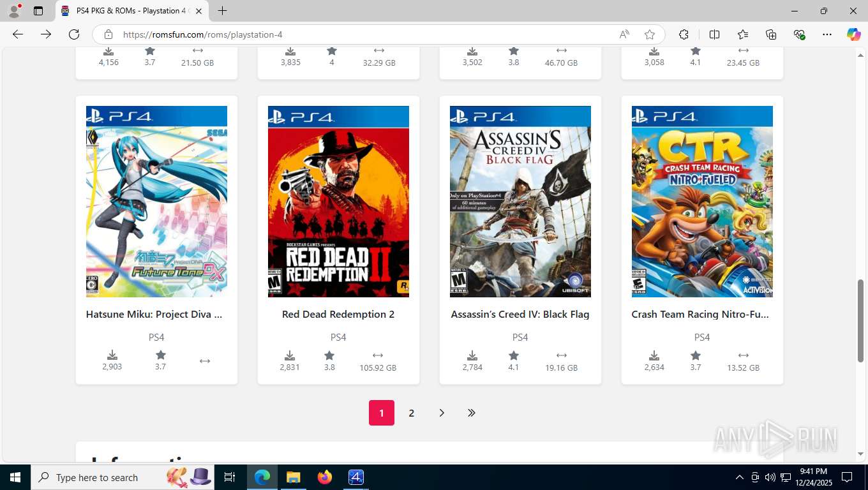Click download icon above 2,831

(x=290, y=355)
